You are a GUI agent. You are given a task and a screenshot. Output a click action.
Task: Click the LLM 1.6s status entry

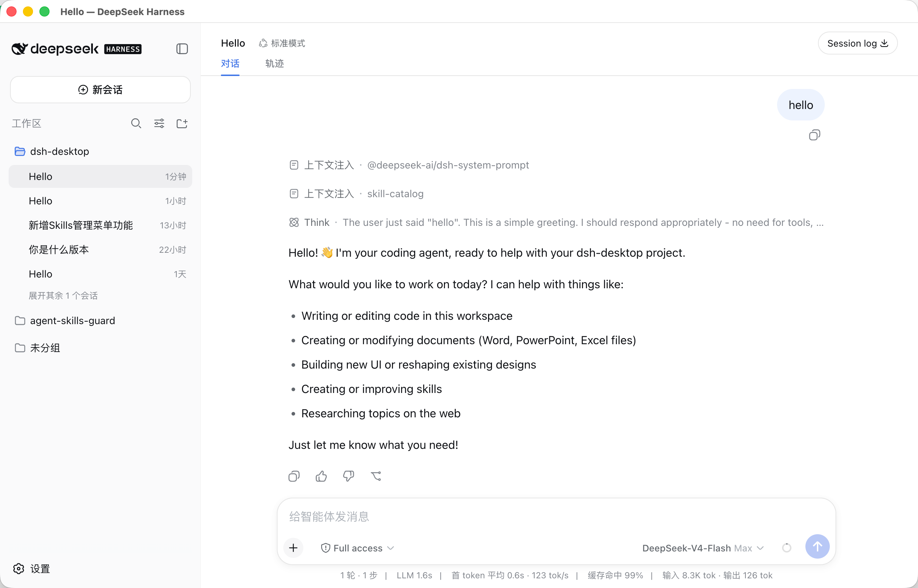[x=414, y=575]
